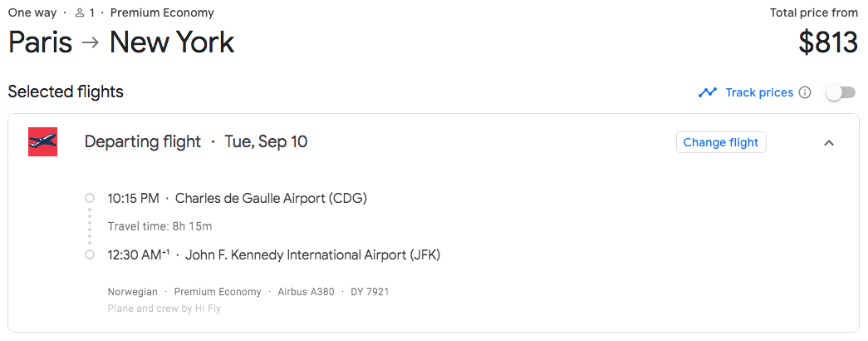Click the departure stop circle marker

click(90, 198)
